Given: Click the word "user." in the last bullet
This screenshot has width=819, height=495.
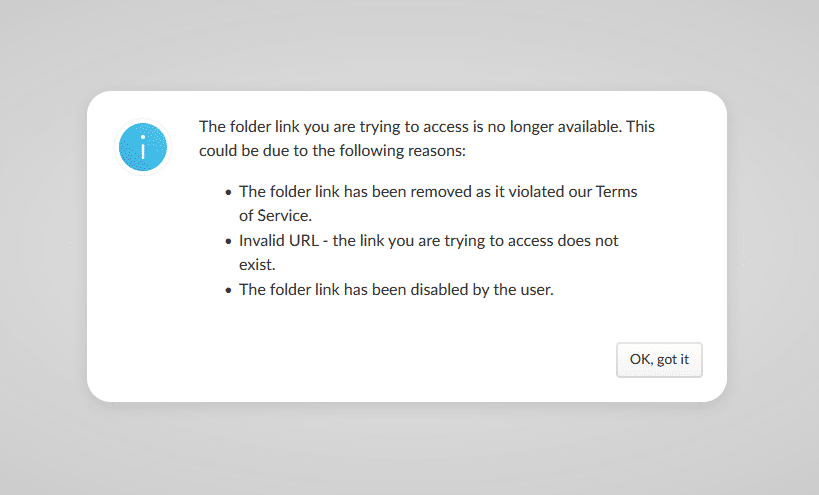Looking at the screenshot, I should [x=534, y=290].
